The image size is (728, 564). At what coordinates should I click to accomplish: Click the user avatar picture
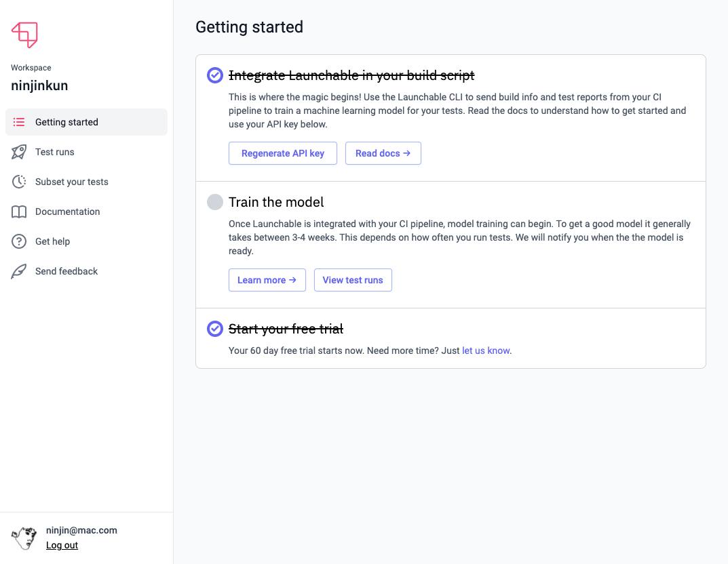click(24, 538)
